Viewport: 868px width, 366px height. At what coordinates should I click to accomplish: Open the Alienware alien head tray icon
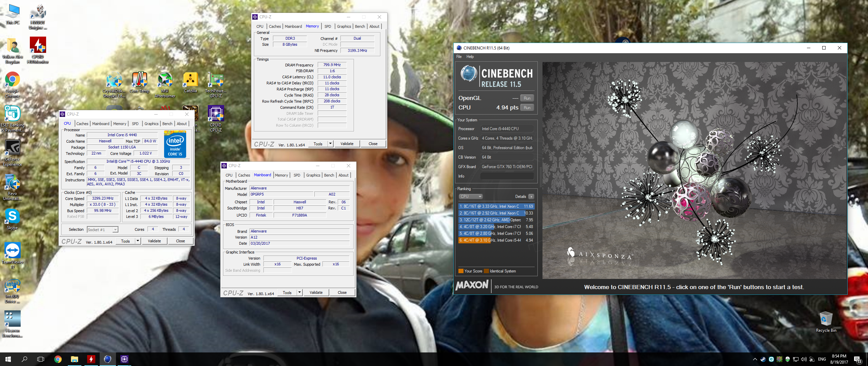(787, 359)
